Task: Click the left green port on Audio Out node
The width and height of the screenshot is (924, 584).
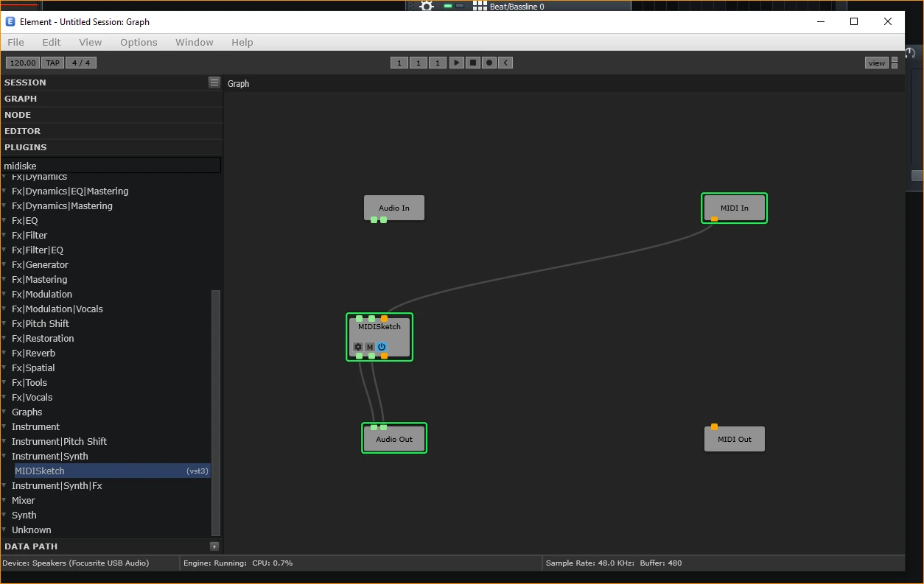Action: click(374, 427)
